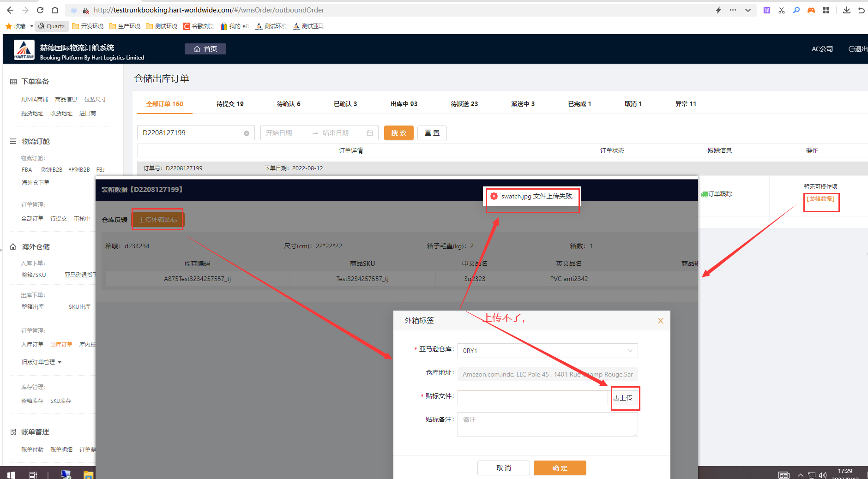Click the 取消 cancel button
868x479 pixels.
(503, 468)
